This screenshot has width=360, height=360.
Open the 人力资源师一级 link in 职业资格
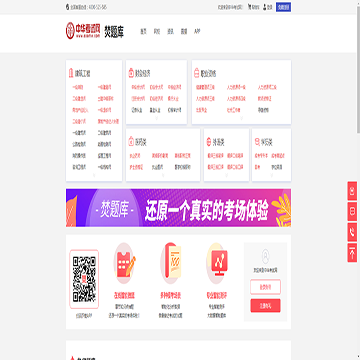(x=236, y=88)
